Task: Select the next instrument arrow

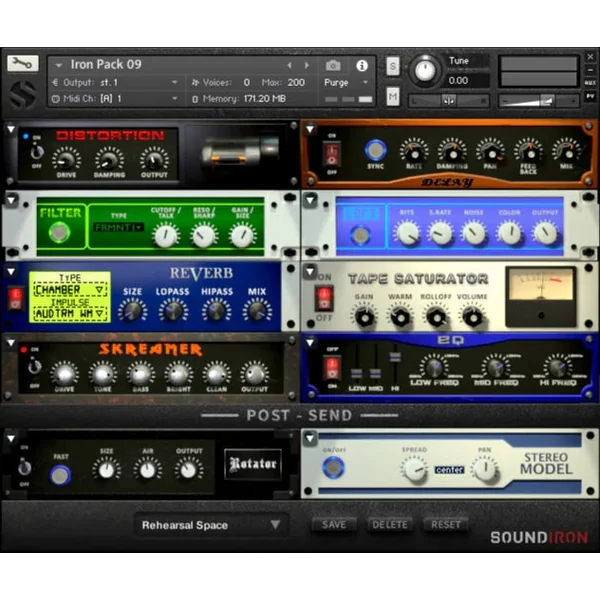Action: (307, 66)
